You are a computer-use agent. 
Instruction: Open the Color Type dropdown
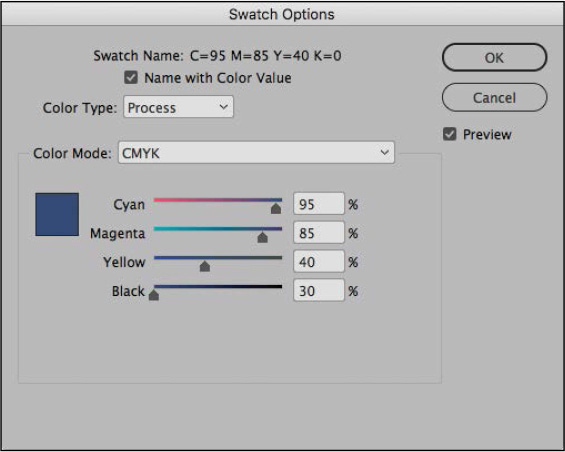(178, 107)
